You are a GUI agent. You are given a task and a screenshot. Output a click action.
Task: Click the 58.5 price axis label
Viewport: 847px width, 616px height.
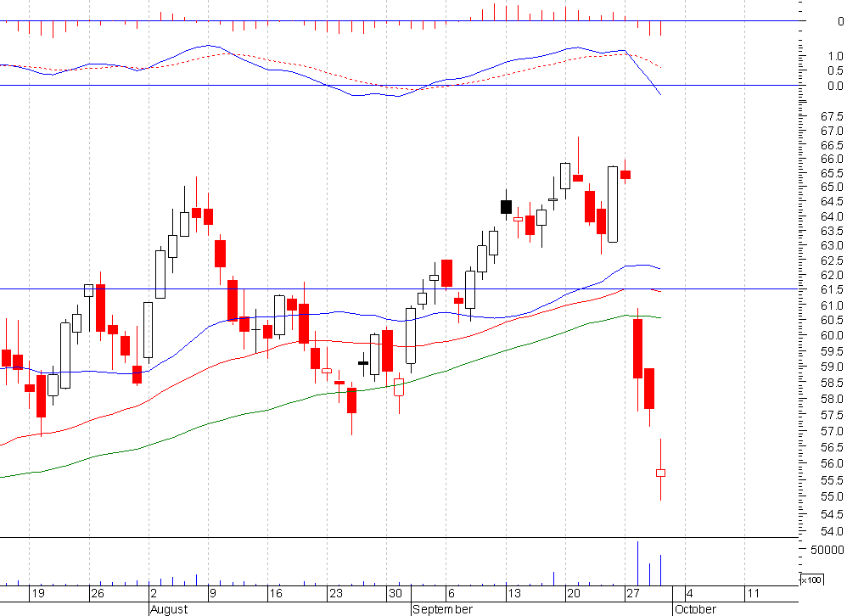coord(832,383)
